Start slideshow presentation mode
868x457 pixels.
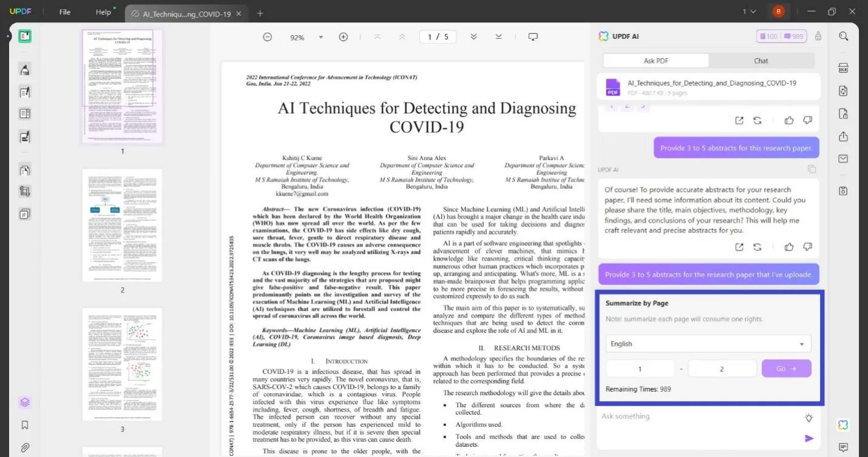tap(533, 37)
